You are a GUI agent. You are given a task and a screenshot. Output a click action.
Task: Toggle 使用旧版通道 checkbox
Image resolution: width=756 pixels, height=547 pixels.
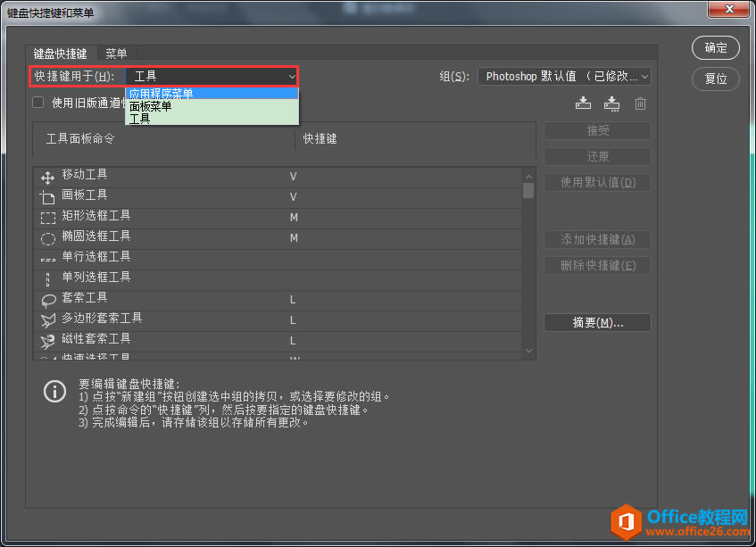[x=38, y=102]
